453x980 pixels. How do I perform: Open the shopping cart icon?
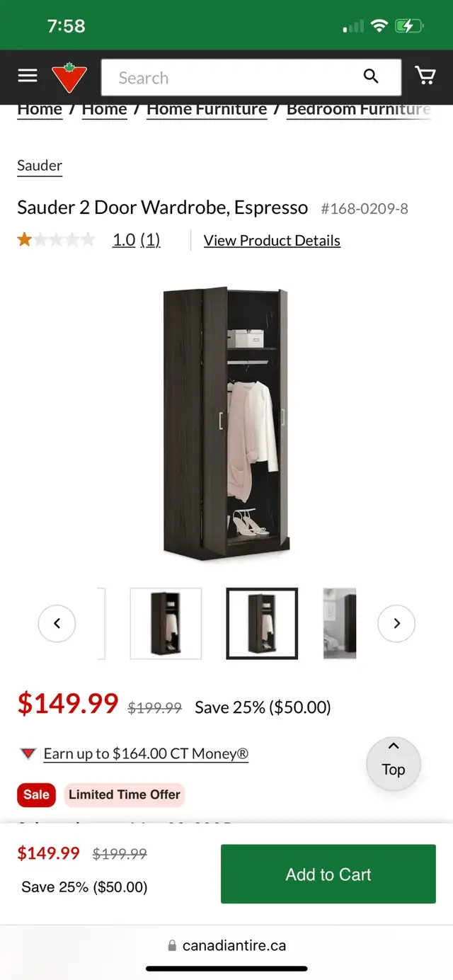pyautogui.click(x=425, y=76)
